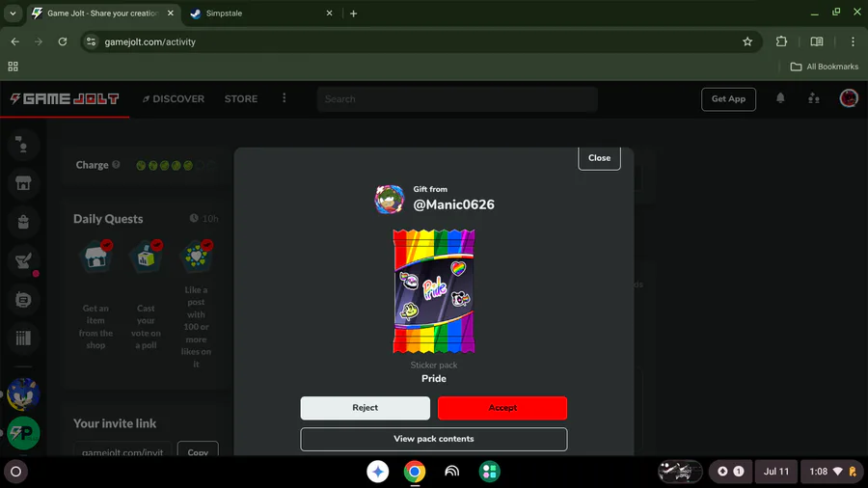Open the chat icon in sidebar

(23, 299)
